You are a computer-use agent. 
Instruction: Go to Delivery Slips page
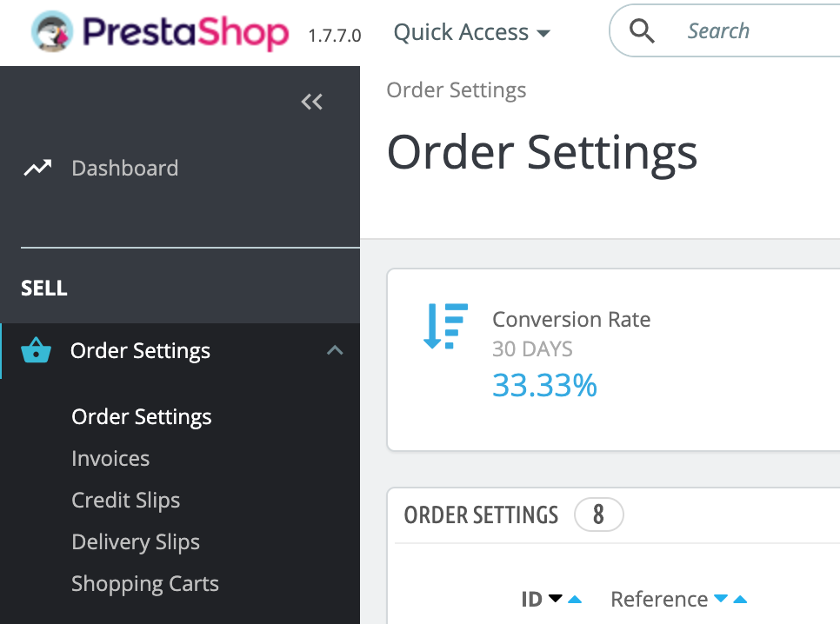(x=136, y=542)
